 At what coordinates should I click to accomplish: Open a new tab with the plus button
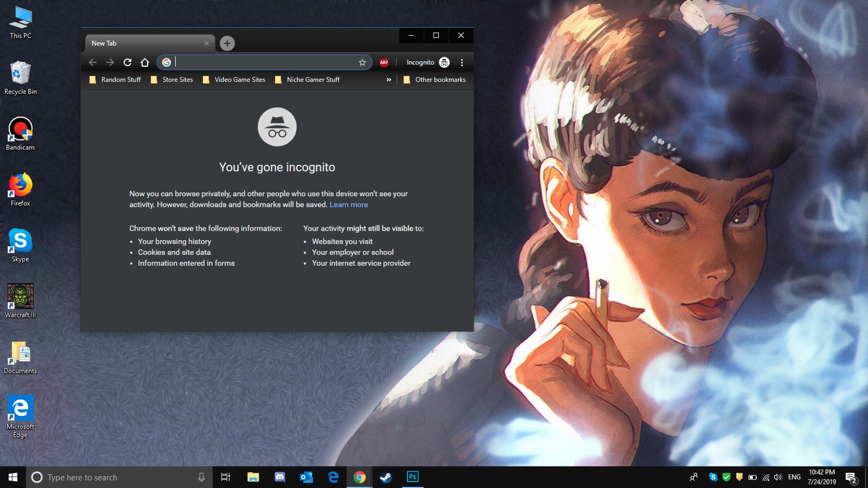(227, 43)
